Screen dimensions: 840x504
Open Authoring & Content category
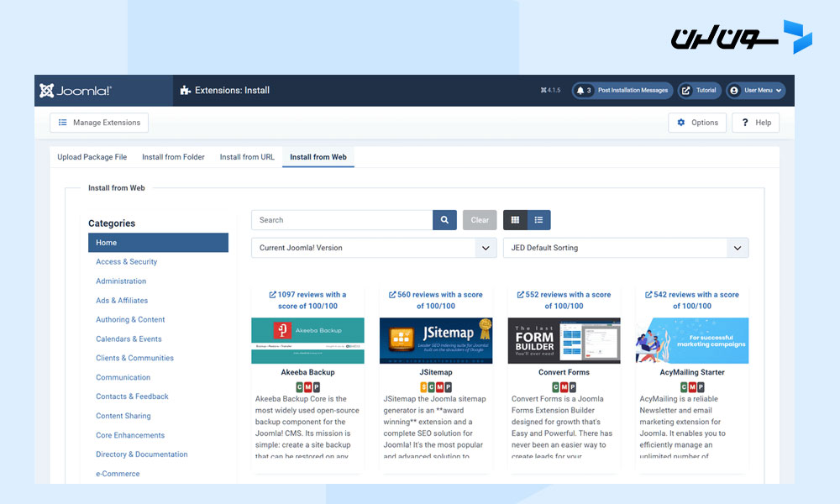[130, 320]
